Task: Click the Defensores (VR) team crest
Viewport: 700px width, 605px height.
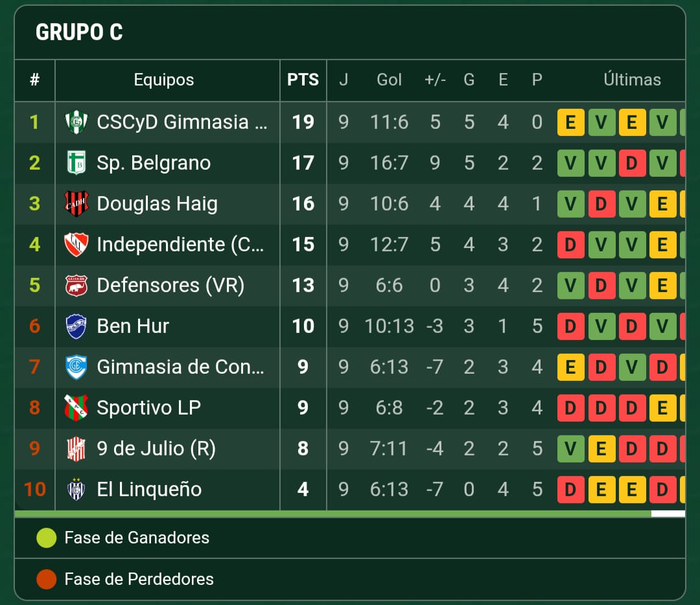Action: (x=76, y=285)
